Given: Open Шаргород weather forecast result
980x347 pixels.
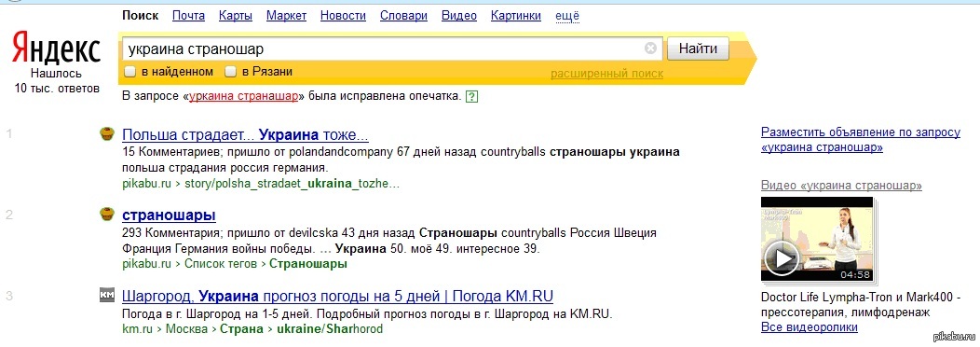Looking at the screenshot, I should [337, 296].
